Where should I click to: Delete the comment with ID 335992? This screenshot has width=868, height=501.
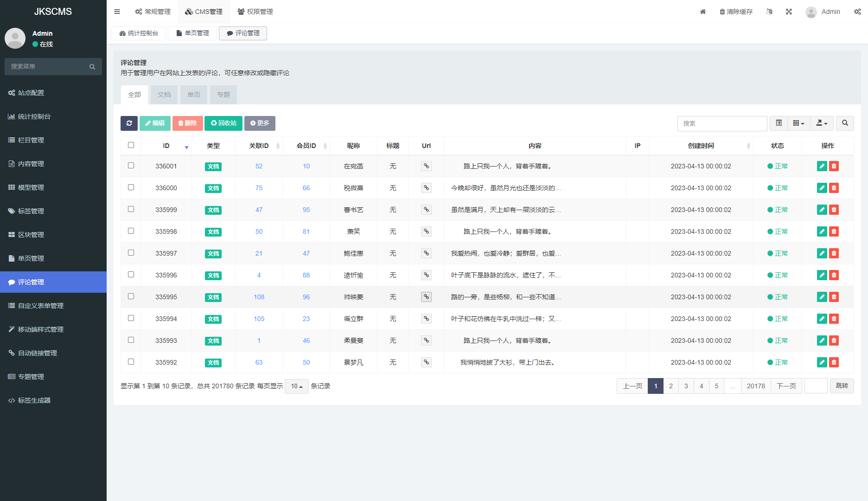tap(834, 362)
